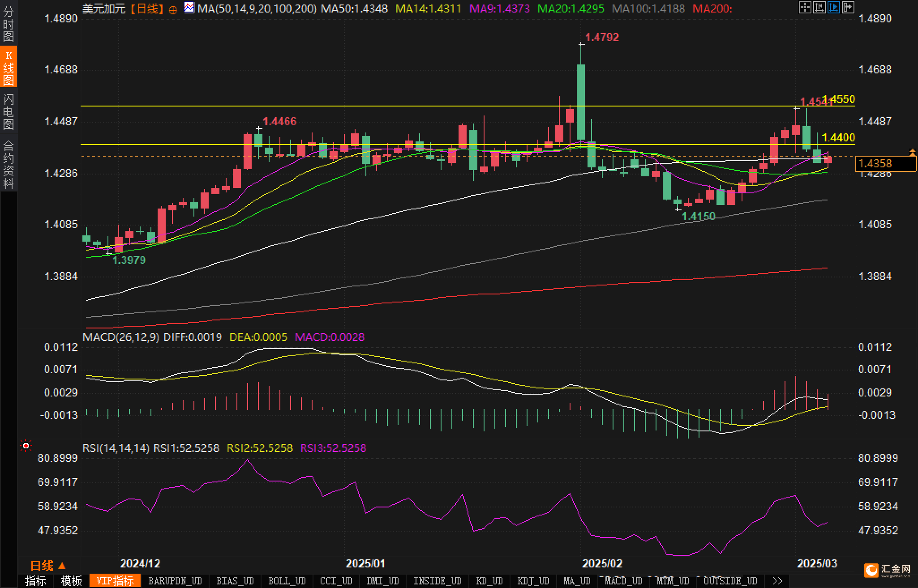Click the DEA:0.0005 value
The image size is (918, 588).
click(258, 337)
